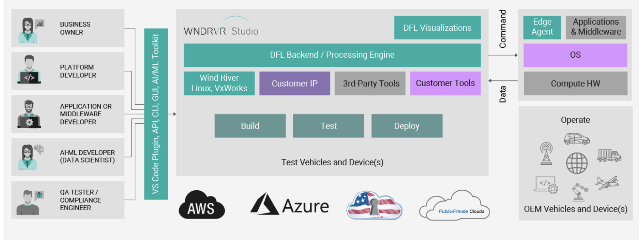
Task: Click the QA Tester avatar icon
Action: pyautogui.click(x=29, y=202)
